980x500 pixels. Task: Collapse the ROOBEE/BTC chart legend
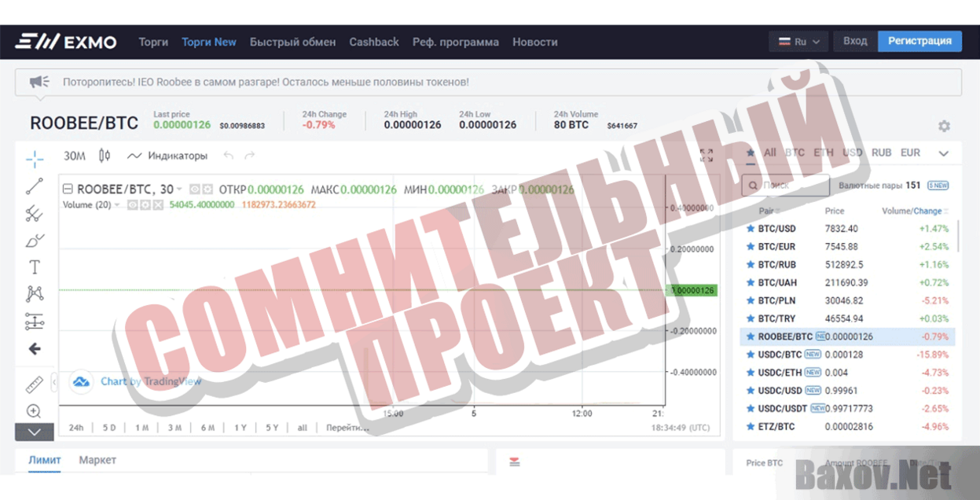tap(68, 189)
